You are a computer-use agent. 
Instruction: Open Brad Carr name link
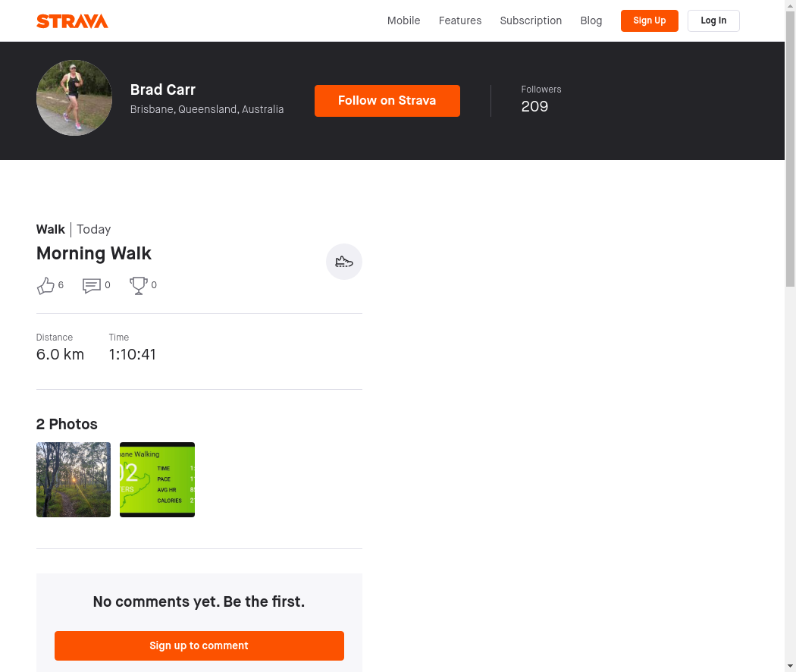(162, 90)
